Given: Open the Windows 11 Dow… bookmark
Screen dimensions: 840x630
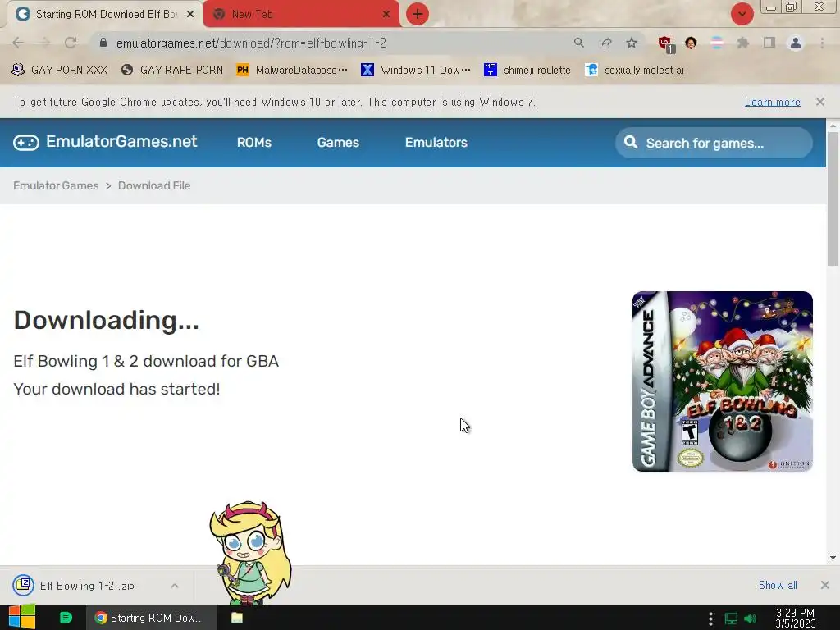Looking at the screenshot, I should tap(416, 70).
